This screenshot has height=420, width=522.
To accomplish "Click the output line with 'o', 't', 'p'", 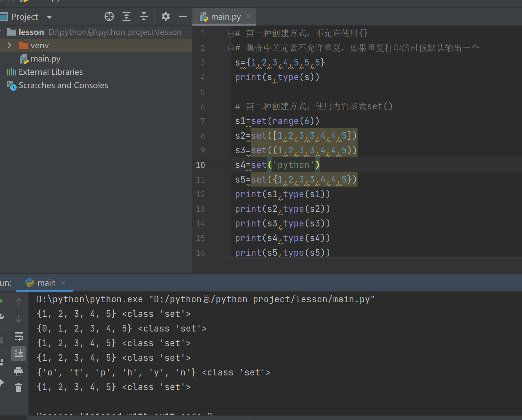I will pos(154,372).
